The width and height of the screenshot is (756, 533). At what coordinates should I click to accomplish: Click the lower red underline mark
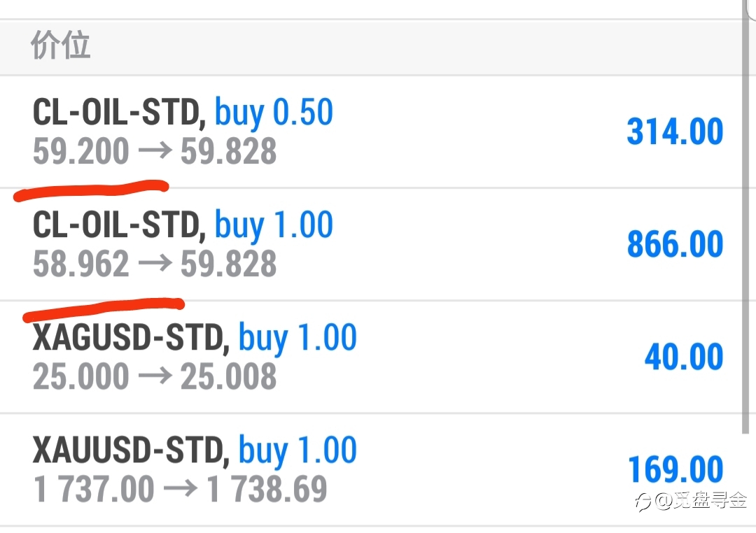pyautogui.click(x=104, y=309)
